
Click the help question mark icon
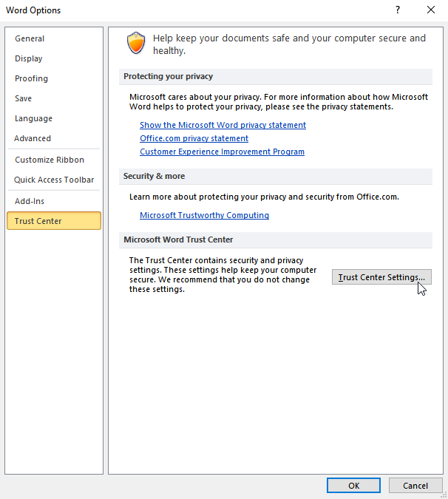398,10
